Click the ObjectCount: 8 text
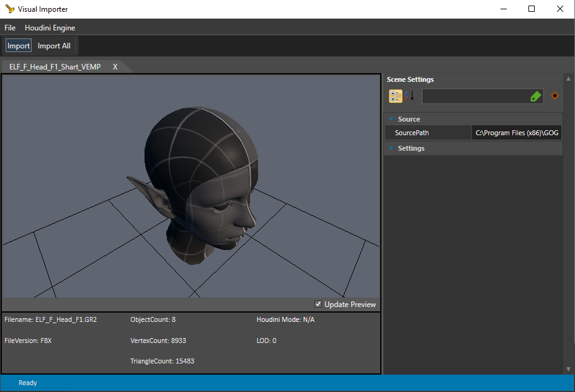This screenshot has height=392, width=575. [x=153, y=320]
